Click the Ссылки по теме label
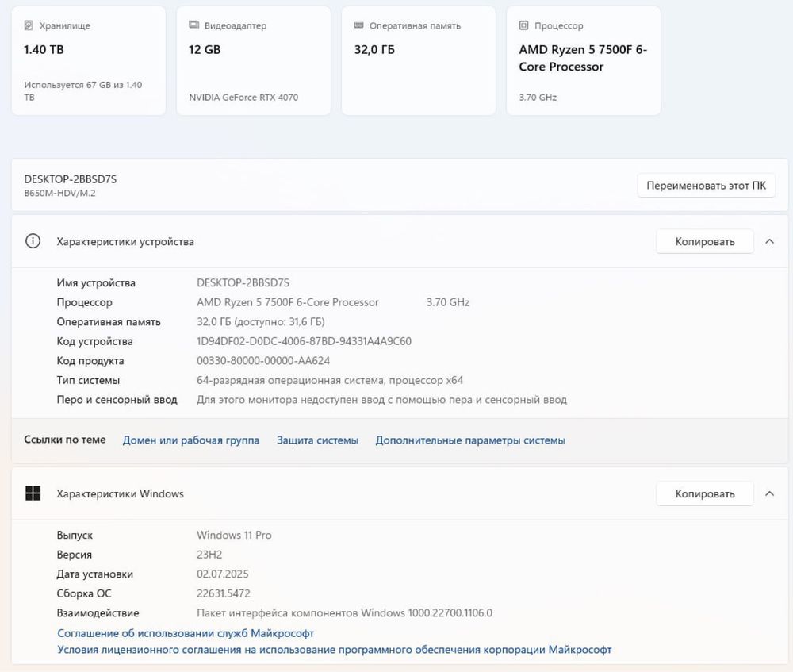The height and width of the screenshot is (672, 793). point(65,440)
